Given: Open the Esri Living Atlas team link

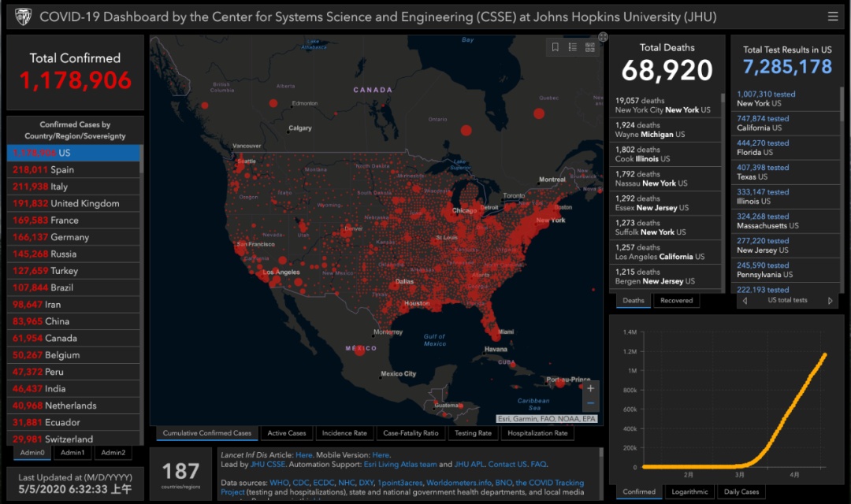Looking at the screenshot, I should (x=400, y=465).
